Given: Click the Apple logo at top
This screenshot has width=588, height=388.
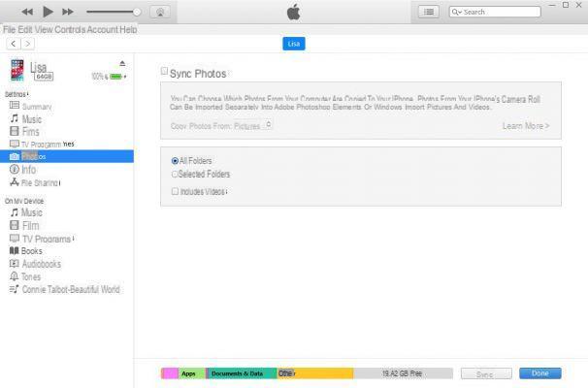Looking at the screenshot, I should (294, 12).
